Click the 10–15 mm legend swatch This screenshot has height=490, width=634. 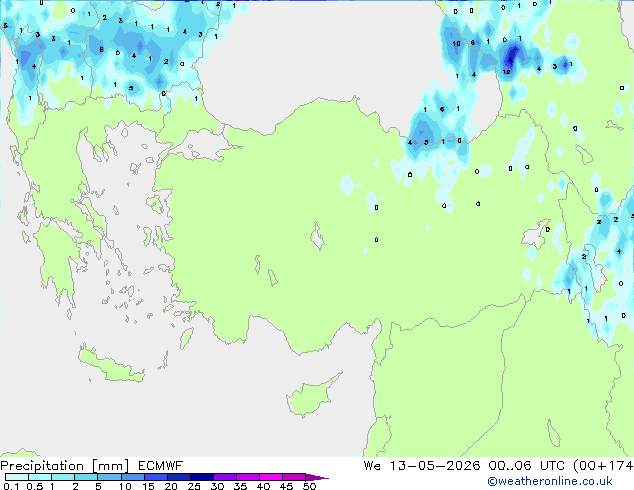point(132,477)
